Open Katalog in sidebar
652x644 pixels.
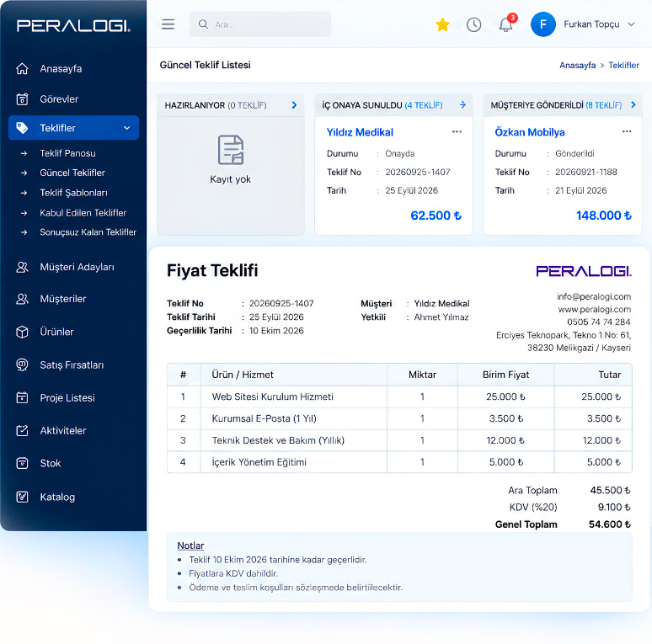point(57,497)
